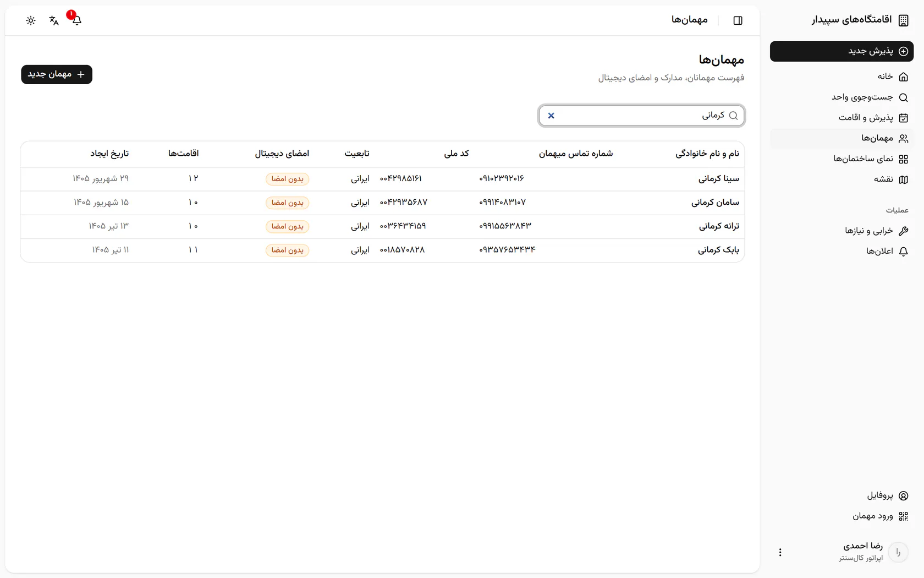Click the پذیرش جدید button
This screenshot has width=924, height=578.
pyautogui.click(x=842, y=51)
